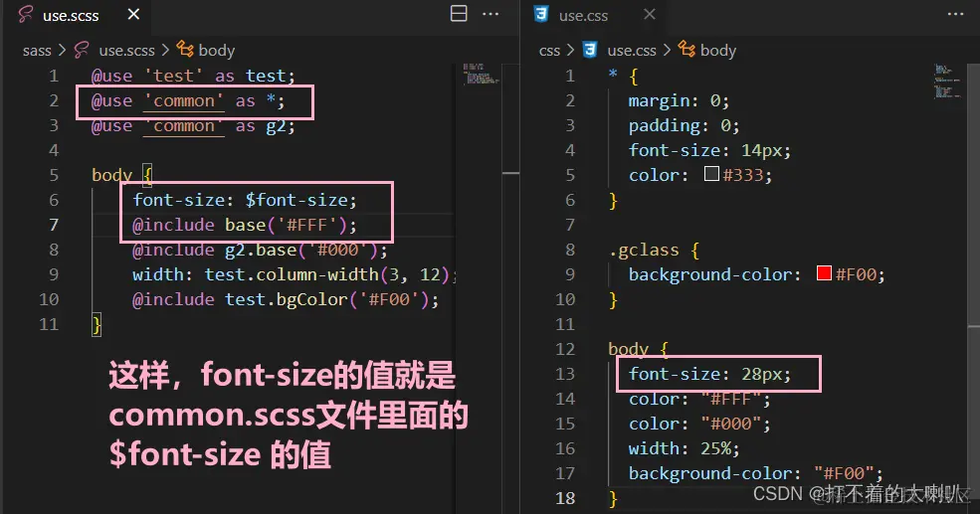980x514 pixels.
Task: Click the CSS3 icon in right breadcrumb
Action: pos(589,50)
